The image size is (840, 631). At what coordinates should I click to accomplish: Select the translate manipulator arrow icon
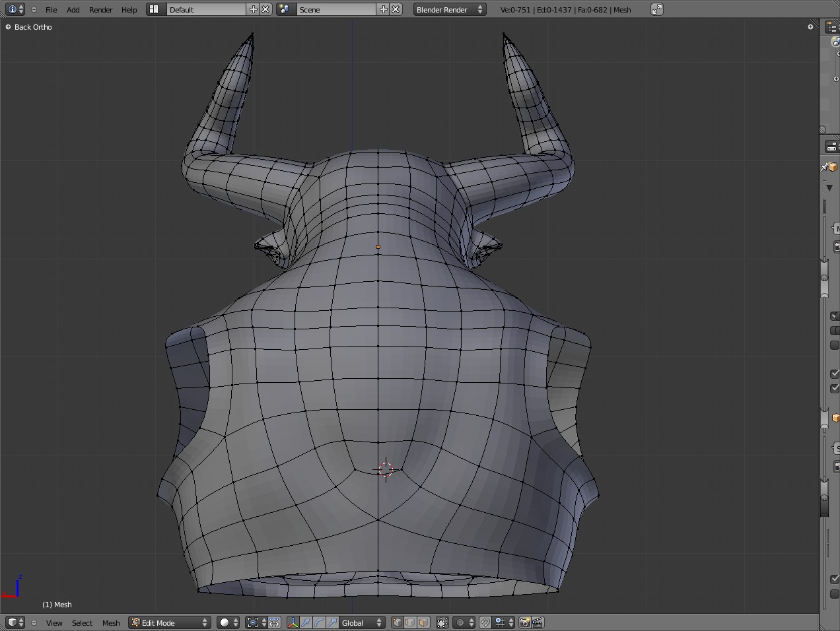(x=306, y=622)
